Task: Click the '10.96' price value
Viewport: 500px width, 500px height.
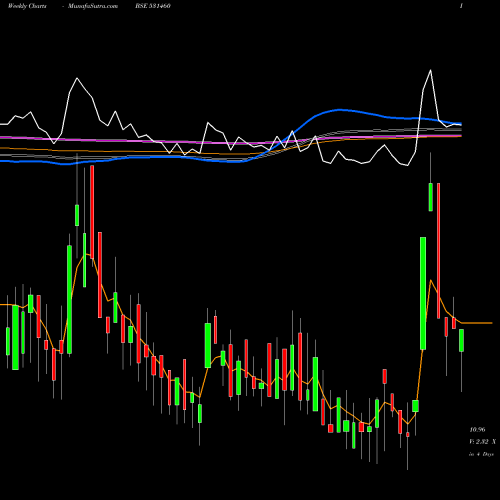Action: [477, 430]
